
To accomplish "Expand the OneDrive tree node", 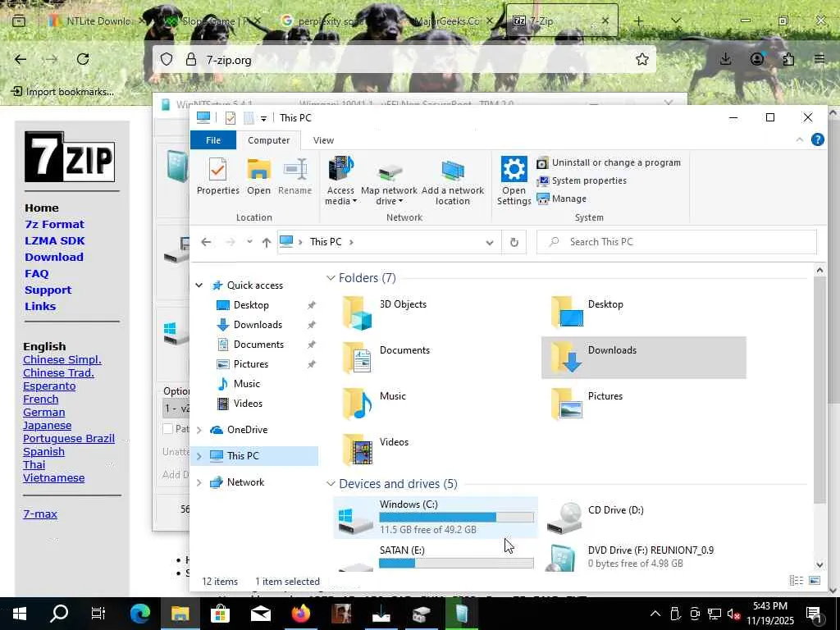I will [199, 430].
